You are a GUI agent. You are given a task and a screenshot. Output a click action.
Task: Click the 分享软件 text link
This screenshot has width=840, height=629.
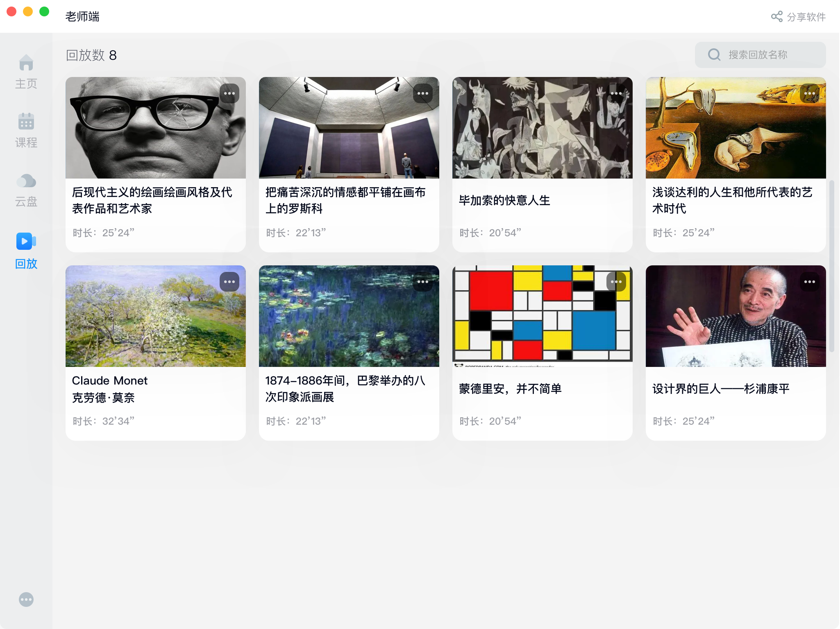pos(806,17)
